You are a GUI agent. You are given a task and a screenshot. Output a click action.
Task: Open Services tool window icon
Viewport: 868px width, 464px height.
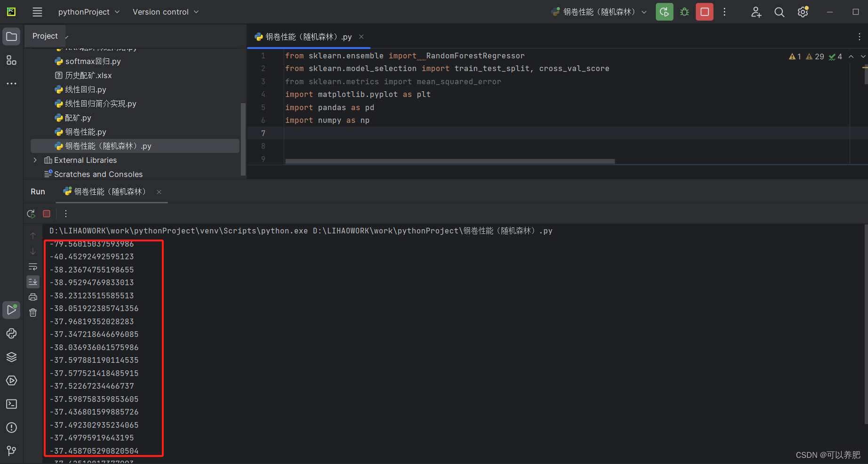tap(12, 381)
